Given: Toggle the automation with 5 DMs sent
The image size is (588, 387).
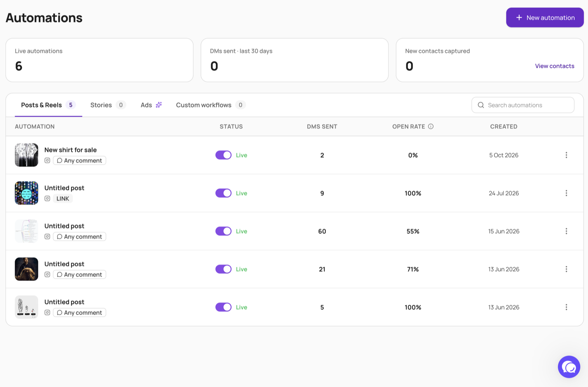Looking at the screenshot, I should click(x=223, y=307).
